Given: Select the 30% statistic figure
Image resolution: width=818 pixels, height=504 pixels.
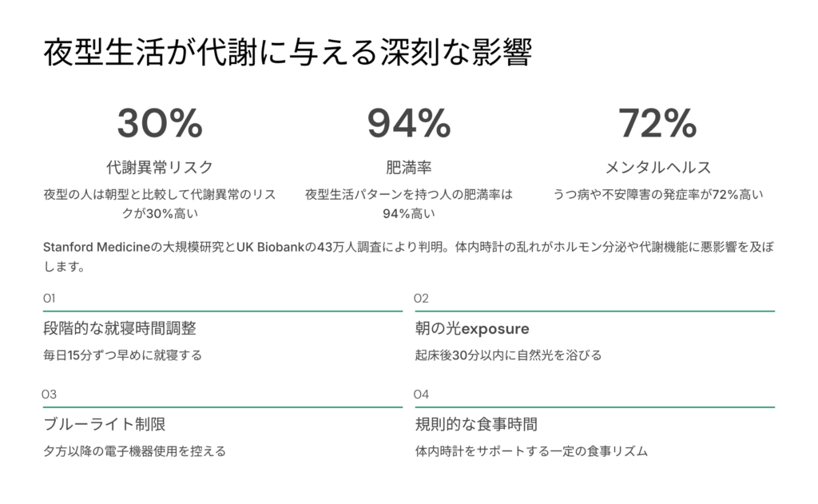Looking at the screenshot, I should (160, 123).
